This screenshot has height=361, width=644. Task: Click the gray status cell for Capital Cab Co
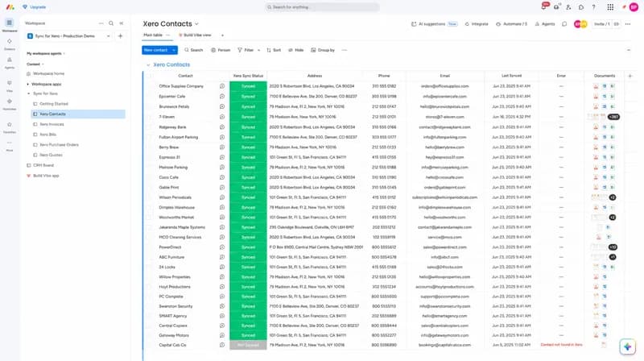pyautogui.click(x=248, y=345)
